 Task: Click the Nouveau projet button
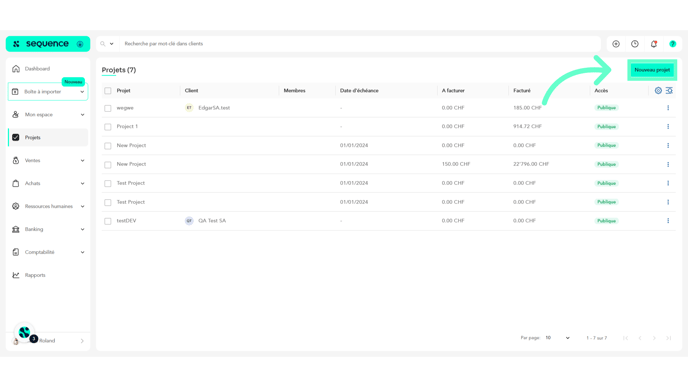point(652,70)
